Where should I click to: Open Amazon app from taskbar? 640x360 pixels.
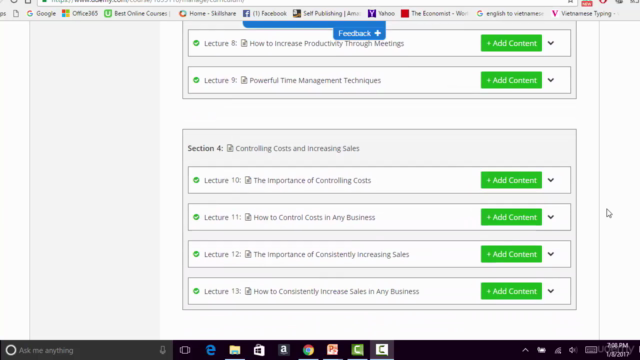pos(284,350)
